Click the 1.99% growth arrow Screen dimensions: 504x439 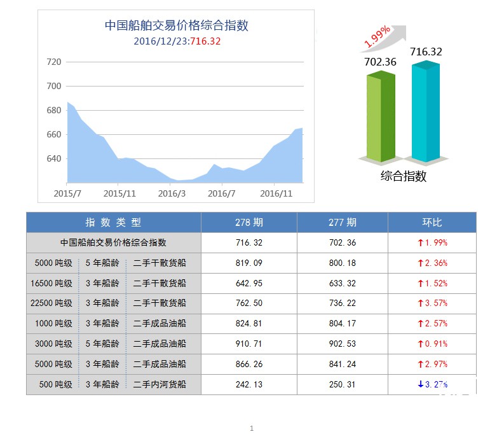point(383,38)
